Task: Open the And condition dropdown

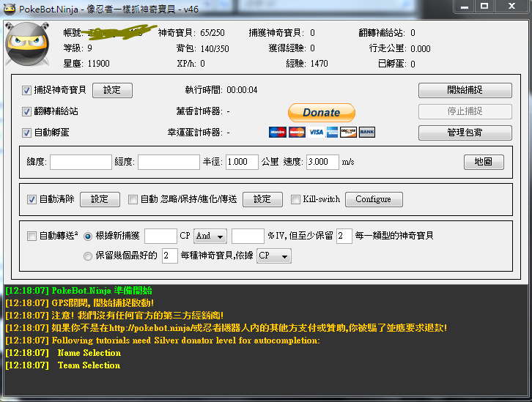Action: pos(210,236)
